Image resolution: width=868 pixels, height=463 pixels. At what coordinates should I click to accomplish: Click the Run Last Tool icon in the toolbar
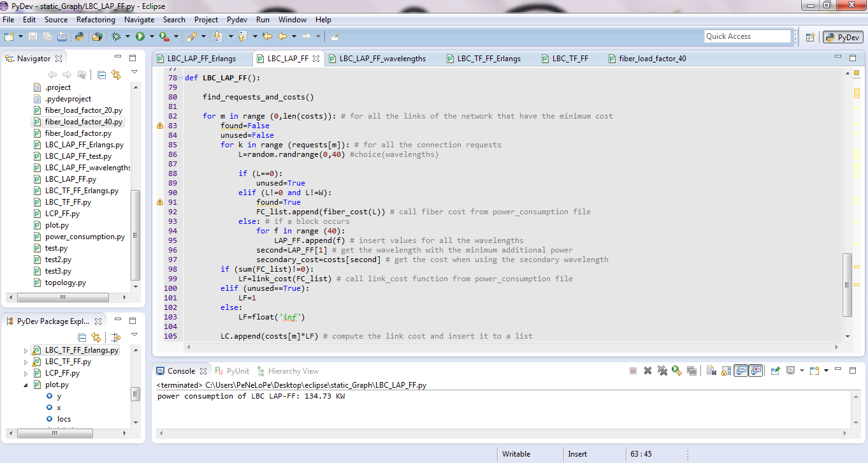pyautogui.click(x=164, y=36)
